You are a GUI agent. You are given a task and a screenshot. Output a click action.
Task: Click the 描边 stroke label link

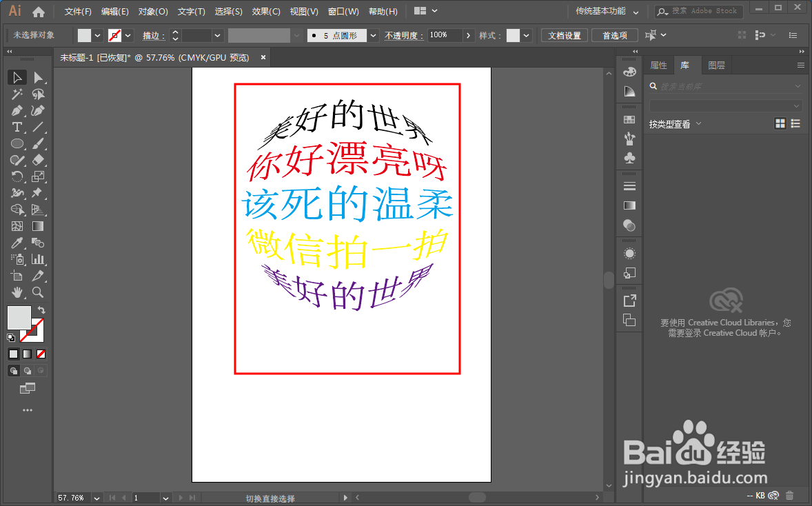[154, 36]
